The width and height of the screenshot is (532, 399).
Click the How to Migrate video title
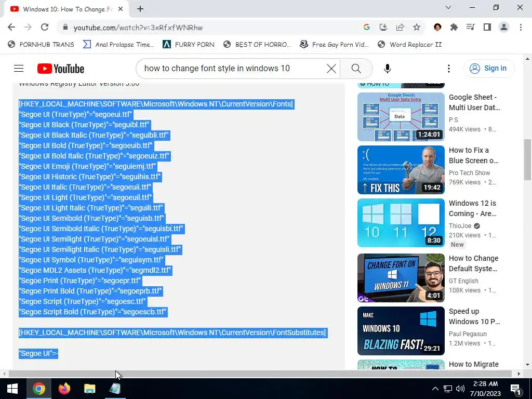click(x=474, y=364)
